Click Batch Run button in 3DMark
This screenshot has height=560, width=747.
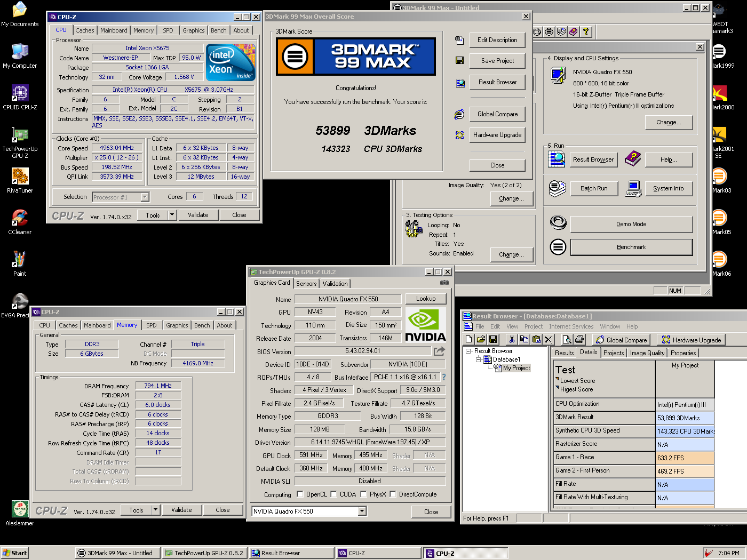point(594,188)
